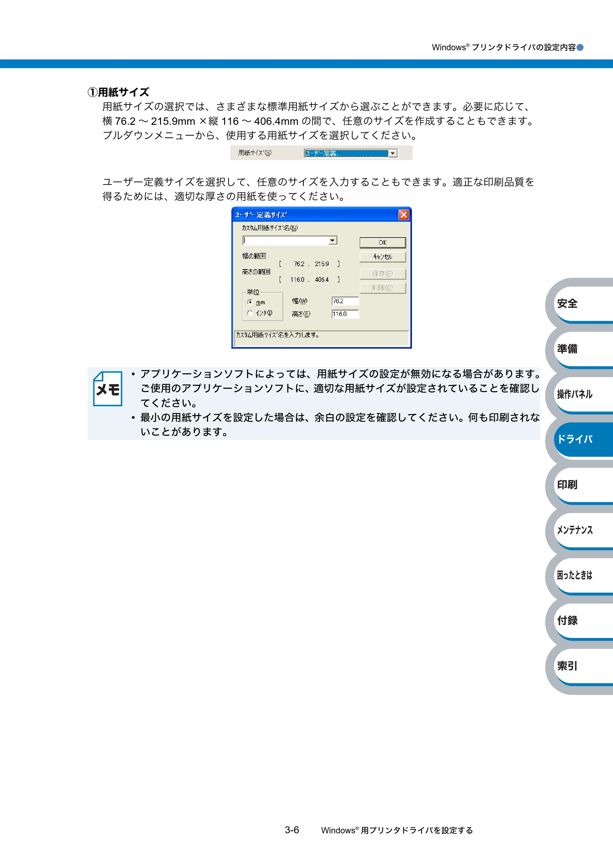This screenshot has width=613, height=868.
Task: Click the 高さの範囲 label
Action: coord(256,272)
